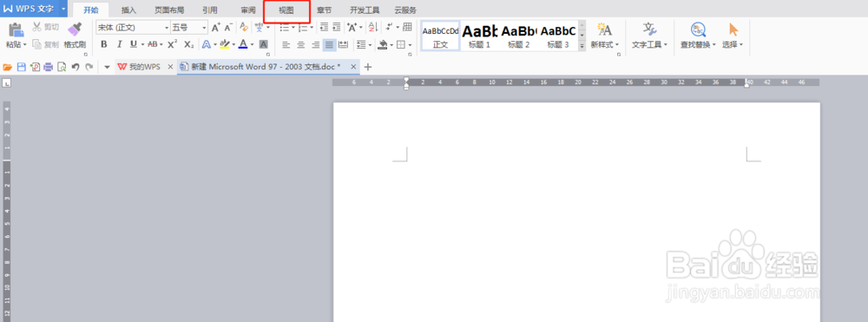Viewport: 868px width, 322px height.
Task: Toggle italic formatting (I)
Action: click(x=118, y=44)
